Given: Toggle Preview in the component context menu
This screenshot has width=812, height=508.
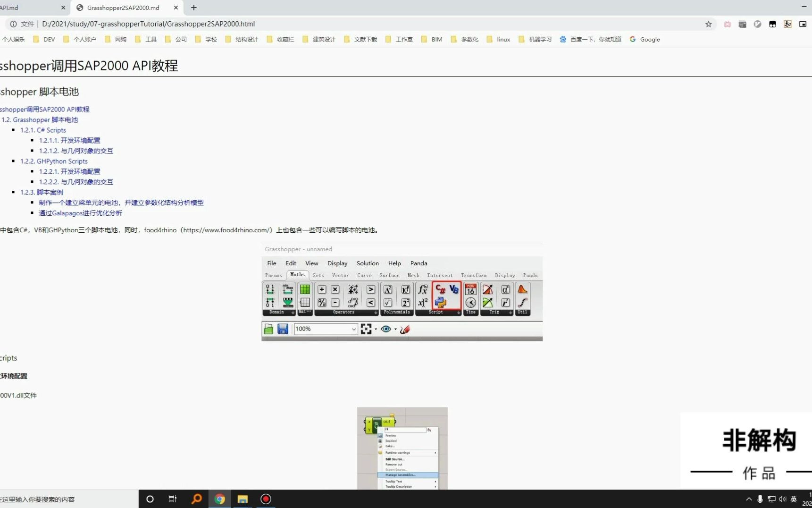Looking at the screenshot, I should [391, 435].
